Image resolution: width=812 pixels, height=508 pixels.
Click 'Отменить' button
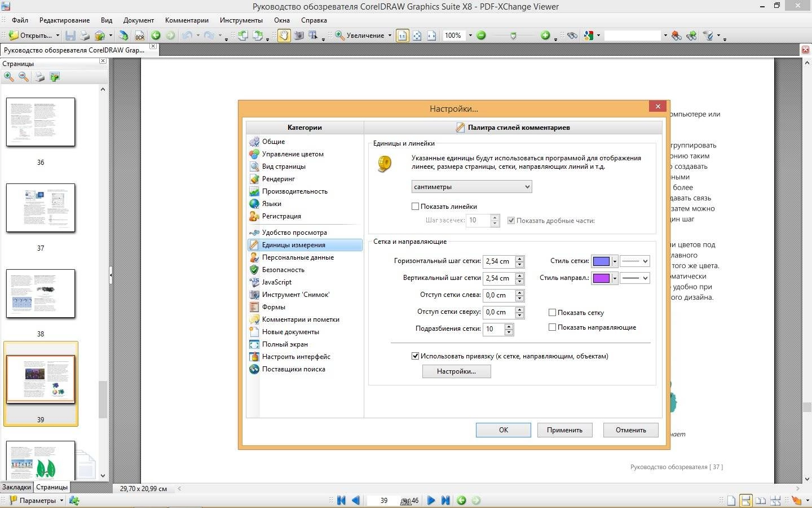coord(630,430)
